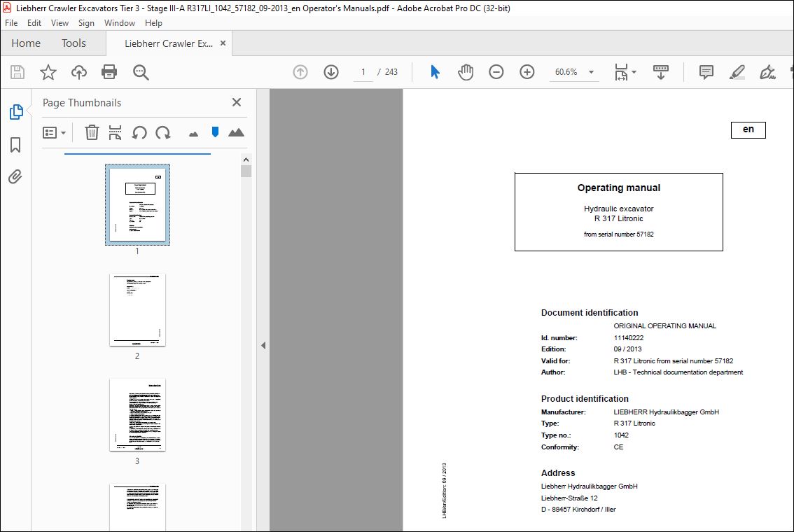The height and width of the screenshot is (532, 794).
Task: Delete selected pages with trash icon
Action: (x=92, y=132)
